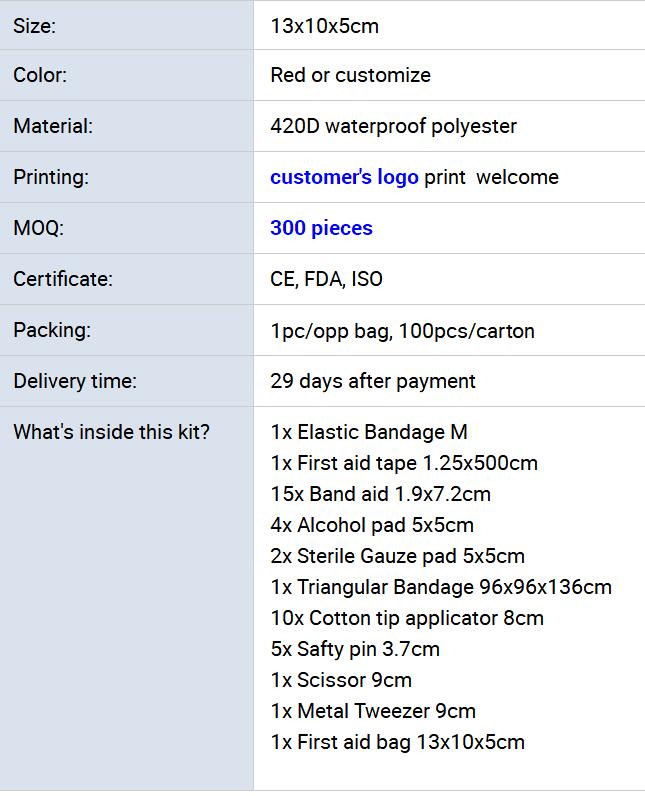Click the "Material:" label
The width and height of the screenshot is (645, 796).
point(53,126)
